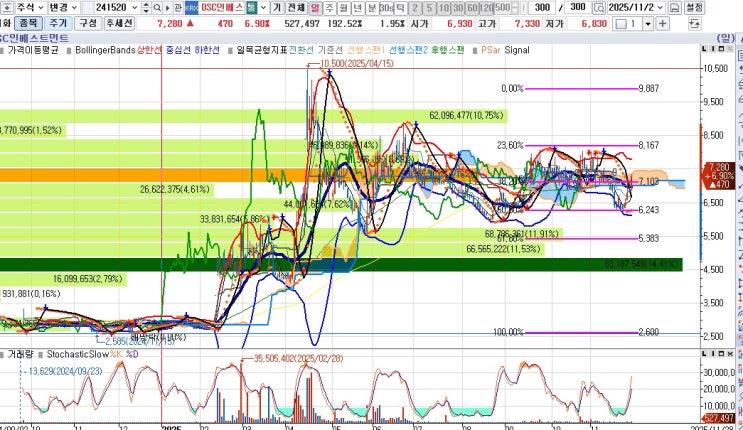Click the second 300 count input field

tap(578, 8)
